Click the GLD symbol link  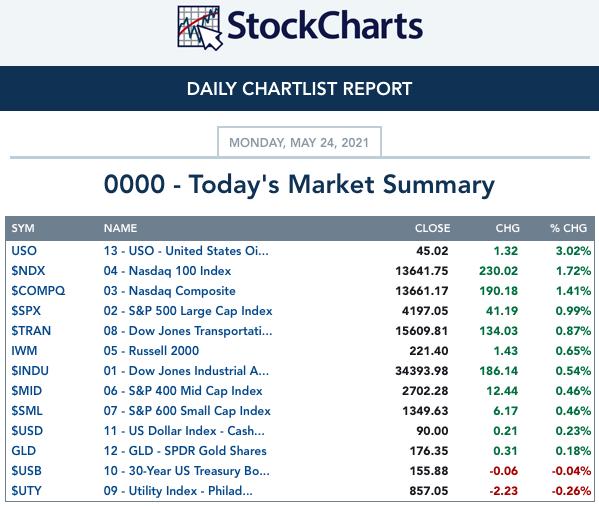click(24, 451)
